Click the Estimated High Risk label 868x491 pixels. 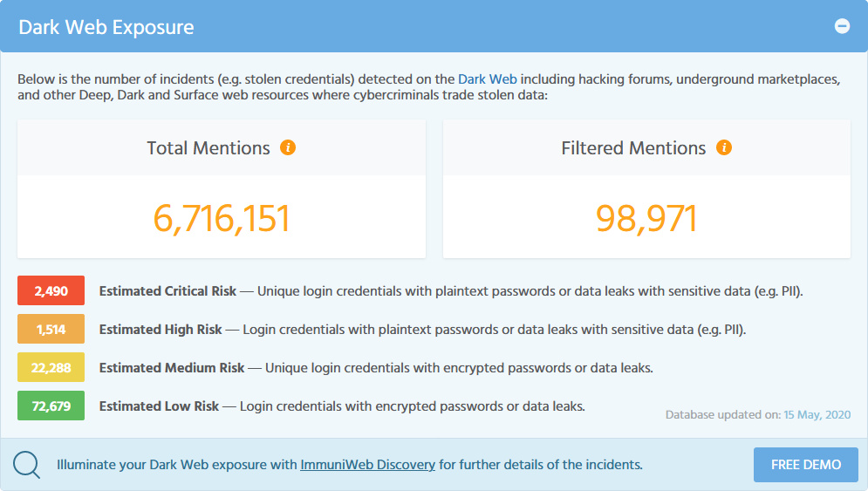pos(161,330)
